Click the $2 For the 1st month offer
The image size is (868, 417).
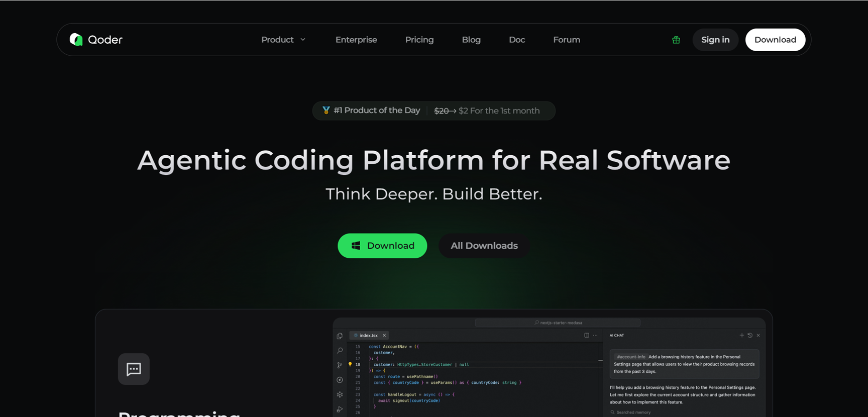(x=499, y=111)
